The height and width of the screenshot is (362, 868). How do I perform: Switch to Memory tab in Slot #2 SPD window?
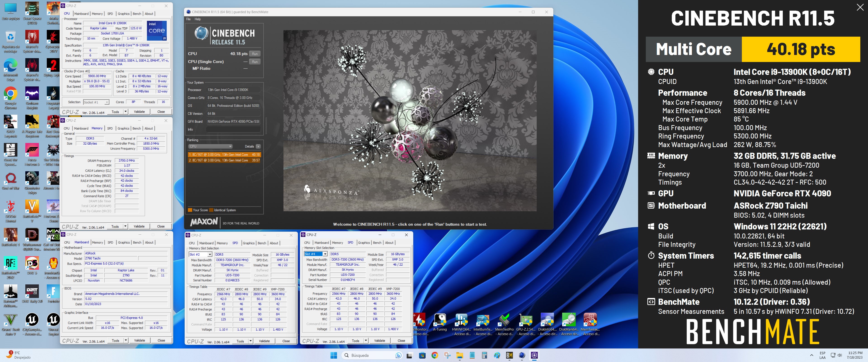(222, 243)
